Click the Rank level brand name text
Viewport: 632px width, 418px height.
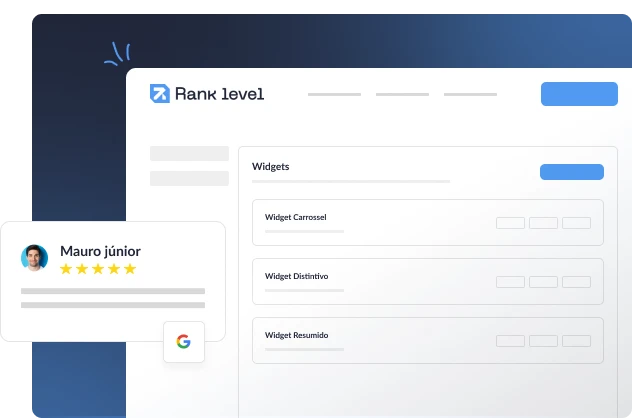[x=220, y=94]
